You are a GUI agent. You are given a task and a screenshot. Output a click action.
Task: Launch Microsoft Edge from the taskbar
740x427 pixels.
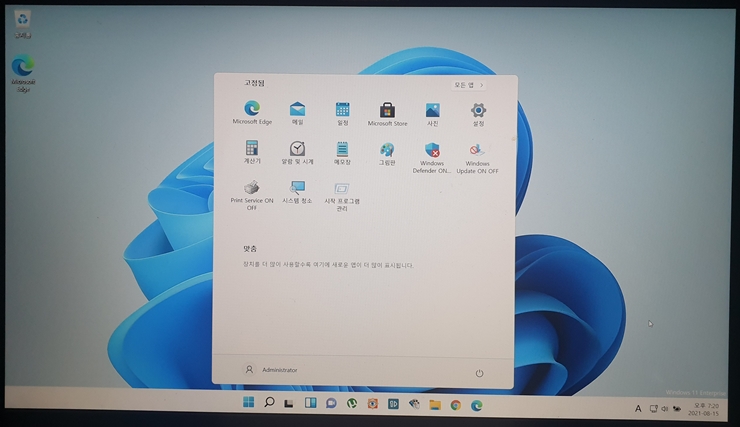coord(476,405)
